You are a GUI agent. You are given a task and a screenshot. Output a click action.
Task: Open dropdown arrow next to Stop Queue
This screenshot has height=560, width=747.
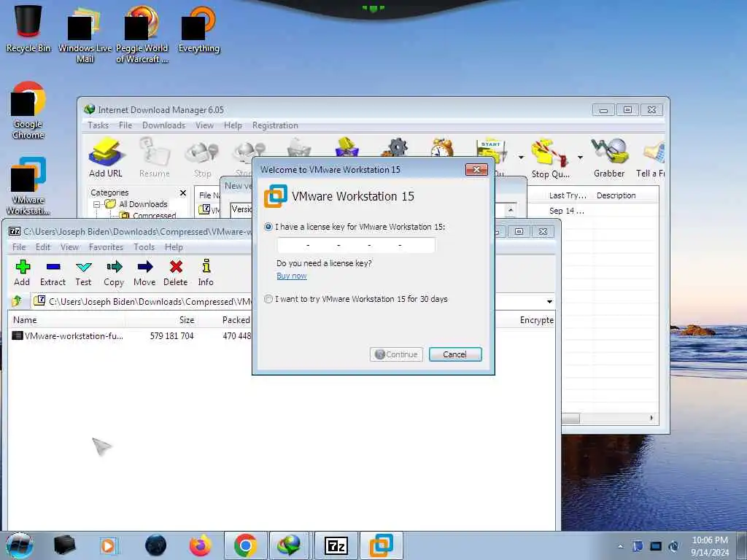click(x=580, y=157)
